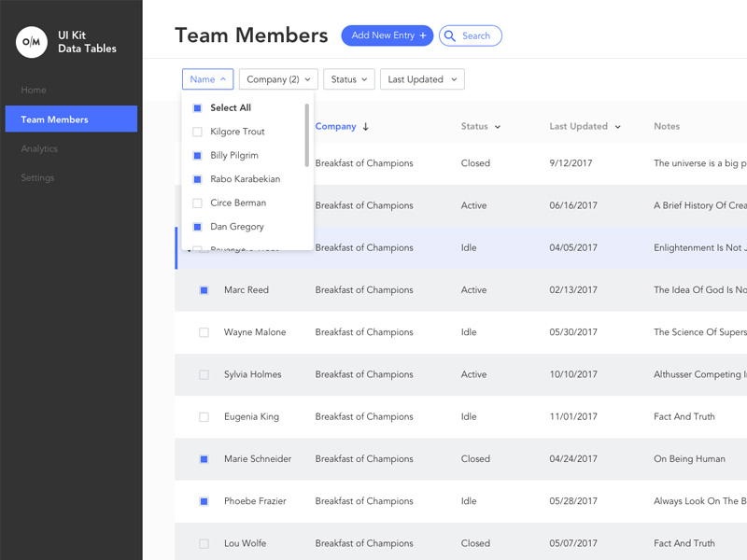Open the Company (2) filter dropdown
Image resolution: width=747 pixels, height=560 pixels.
coord(278,79)
